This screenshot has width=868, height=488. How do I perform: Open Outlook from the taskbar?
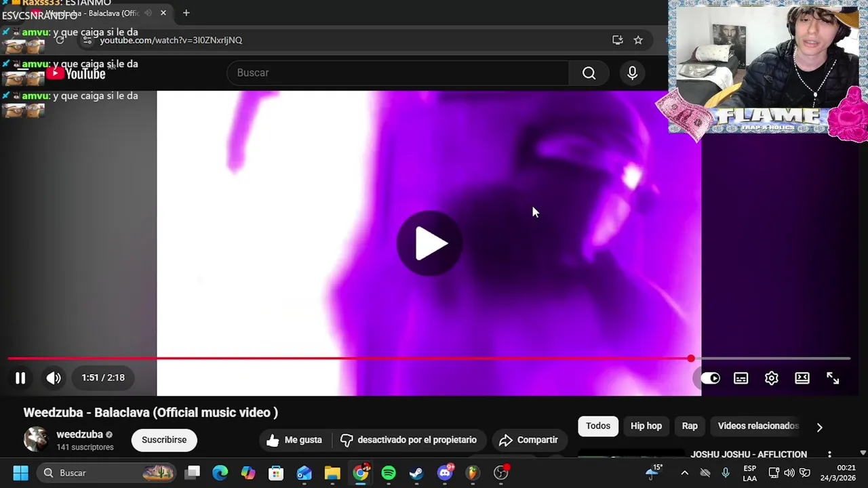[x=304, y=472]
